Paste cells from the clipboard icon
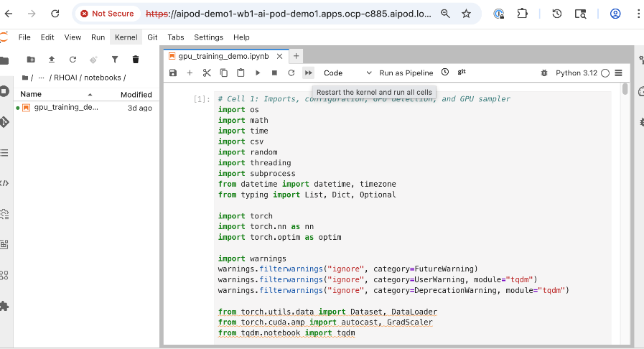The height and width of the screenshot is (349, 644). click(x=241, y=73)
